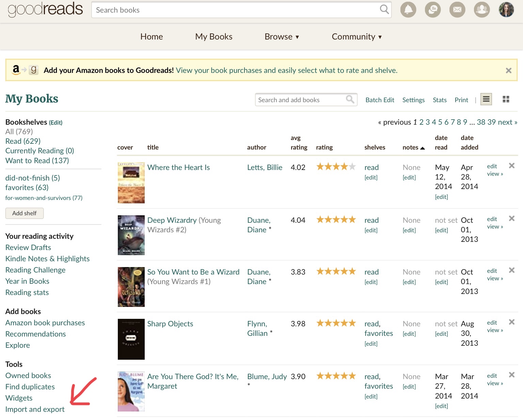The image size is (523, 420).
Task: Open My Books Settings
Action: tap(413, 100)
